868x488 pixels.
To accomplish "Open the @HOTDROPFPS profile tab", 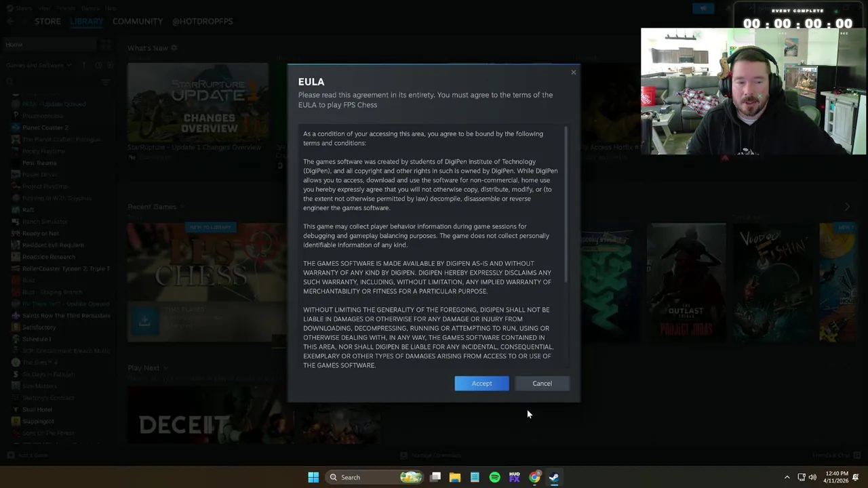I will (x=202, y=21).
